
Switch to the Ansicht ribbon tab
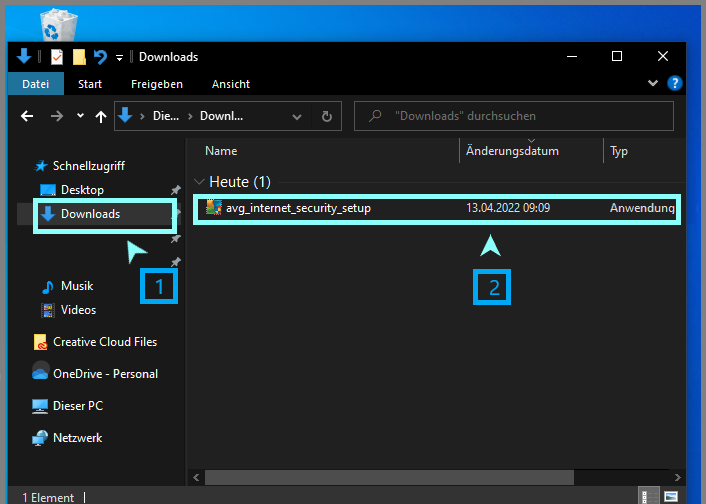coord(231,84)
